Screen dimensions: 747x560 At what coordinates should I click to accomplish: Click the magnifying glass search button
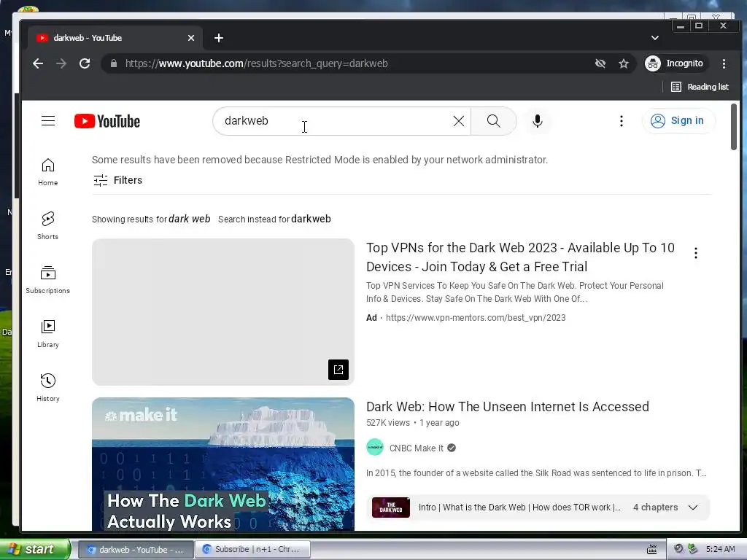tap(494, 121)
